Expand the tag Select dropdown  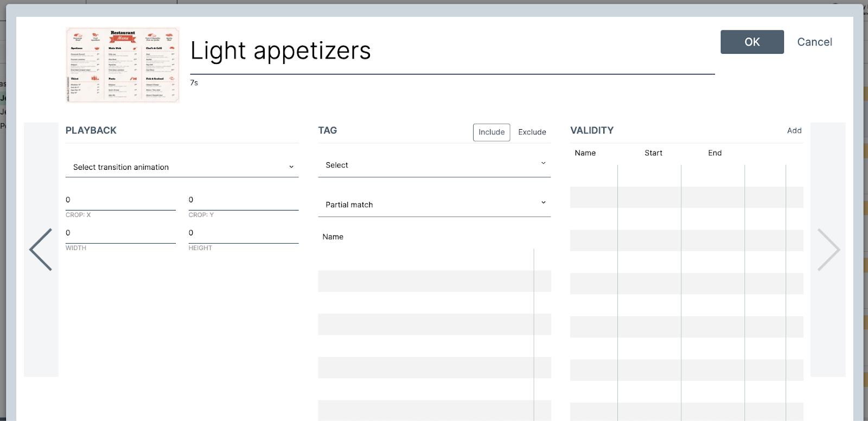click(x=434, y=165)
